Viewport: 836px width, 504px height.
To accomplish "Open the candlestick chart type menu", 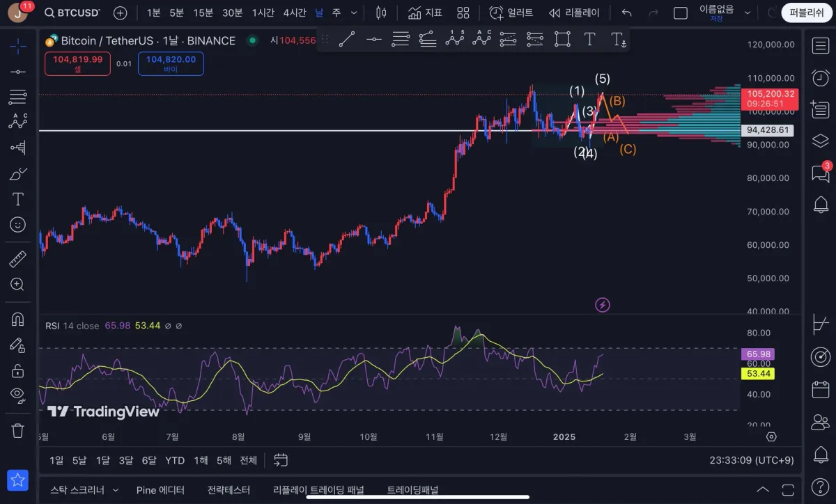I will (x=380, y=13).
